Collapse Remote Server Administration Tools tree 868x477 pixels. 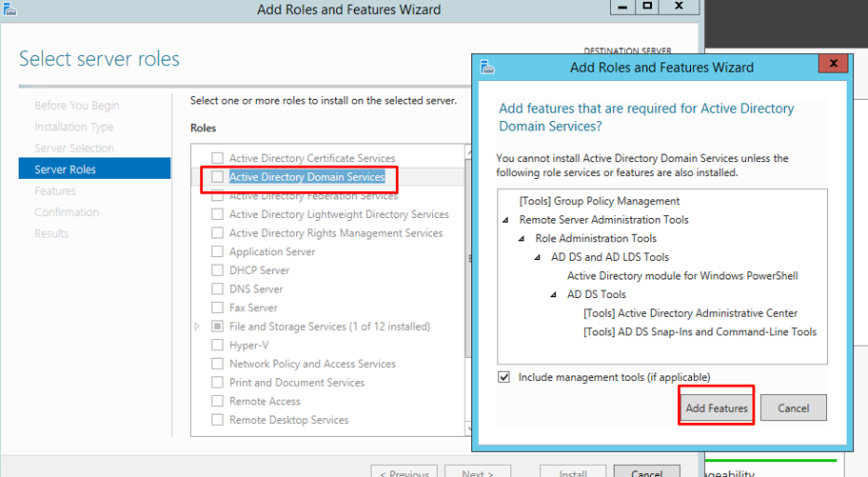[x=507, y=220]
